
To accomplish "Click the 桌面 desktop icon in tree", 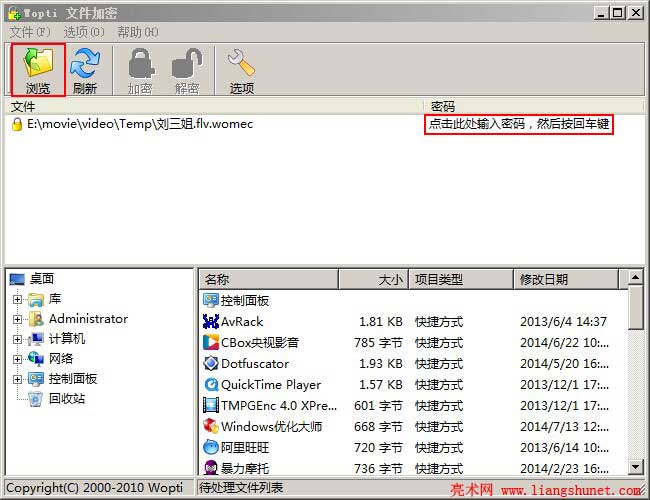I will pyautogui.click(x=17, y=279).
